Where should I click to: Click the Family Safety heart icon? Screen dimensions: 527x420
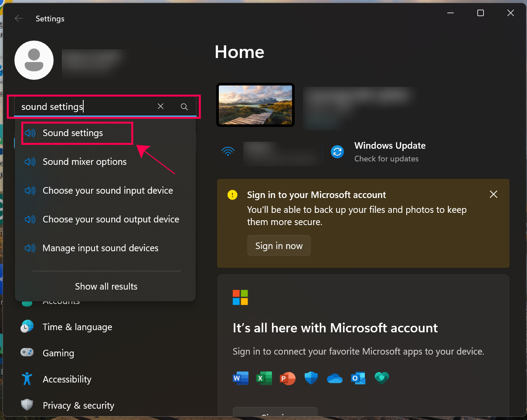(382, 378)
